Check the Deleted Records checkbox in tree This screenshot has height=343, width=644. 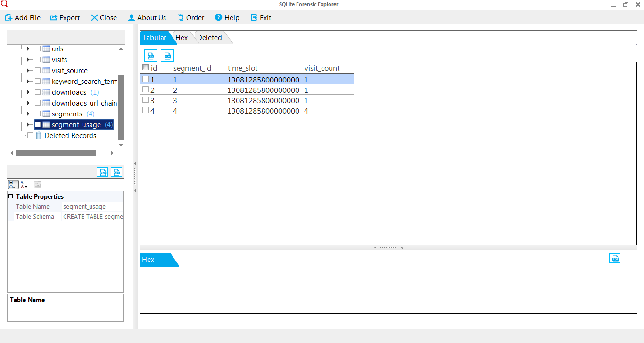coord(31,135)
